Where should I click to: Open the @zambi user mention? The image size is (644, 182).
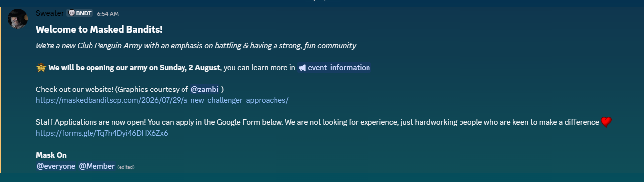tap(205, 89)
